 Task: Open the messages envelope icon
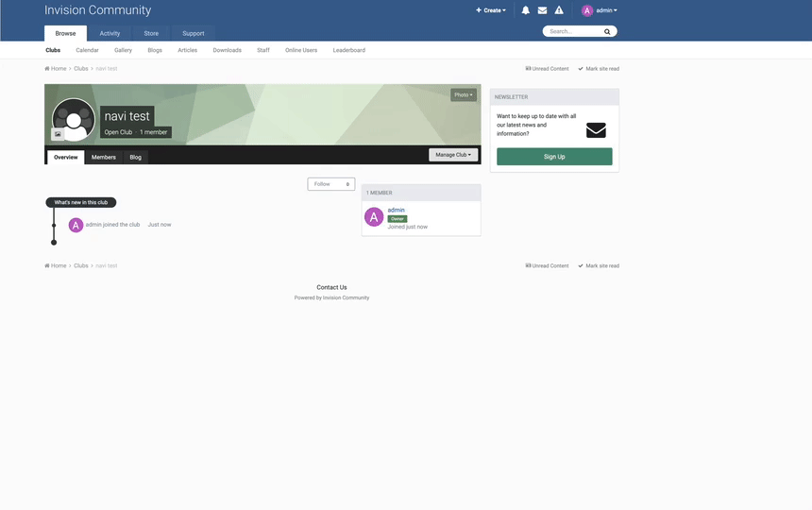point(542,10)
